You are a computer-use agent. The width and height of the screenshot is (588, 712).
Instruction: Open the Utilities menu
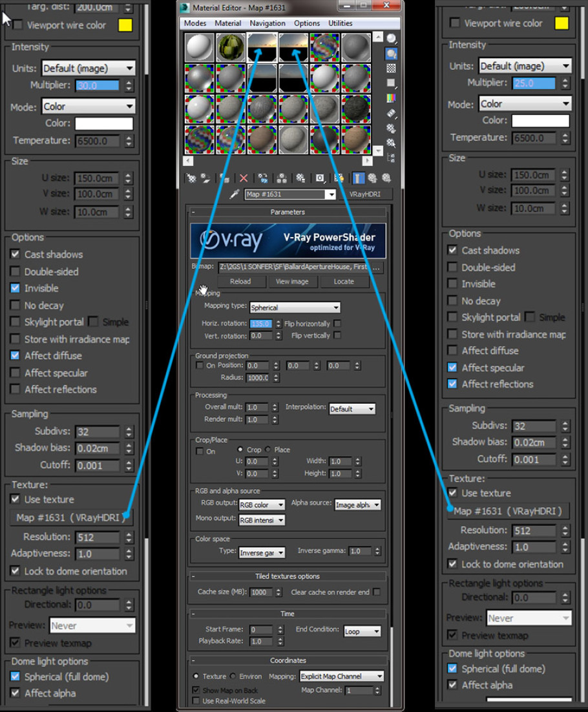[x=340, y=23]
